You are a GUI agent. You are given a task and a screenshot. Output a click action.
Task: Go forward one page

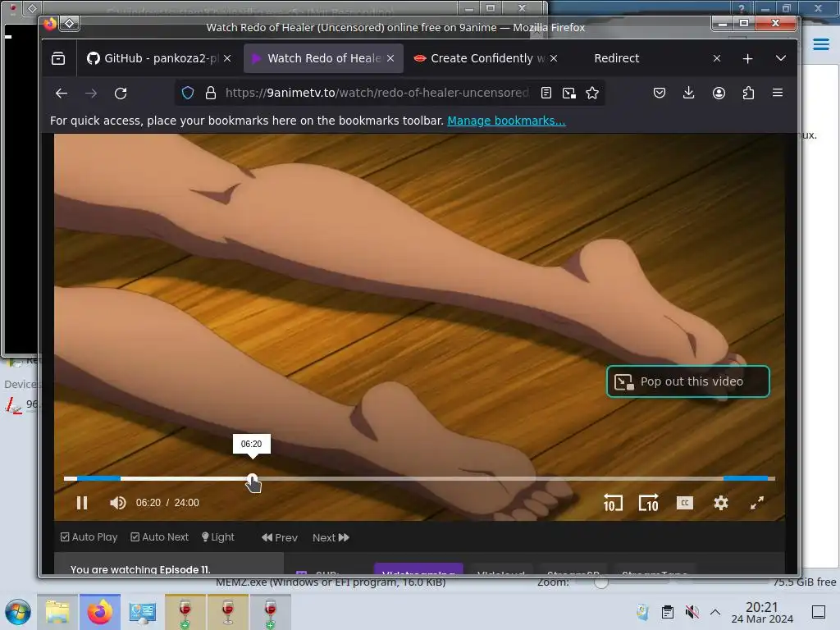click(x=91, y=94)
